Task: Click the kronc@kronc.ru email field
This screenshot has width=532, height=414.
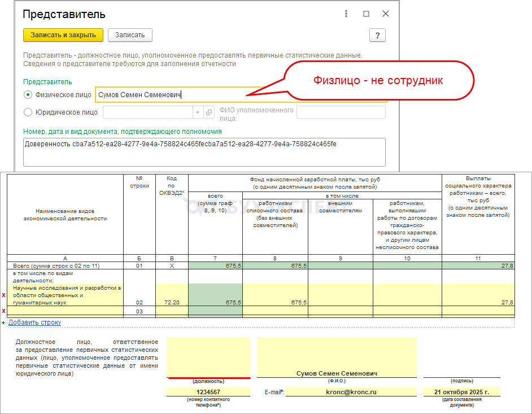Action: (351, 391)
